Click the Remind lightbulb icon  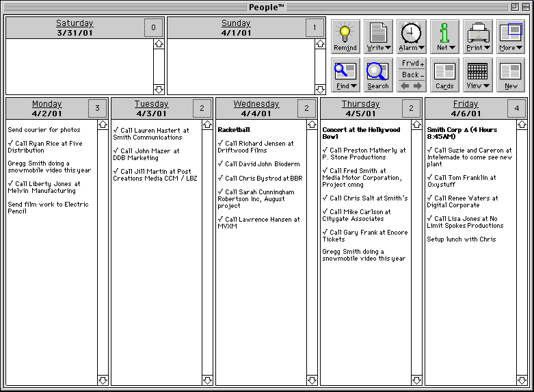coord(345,36)
